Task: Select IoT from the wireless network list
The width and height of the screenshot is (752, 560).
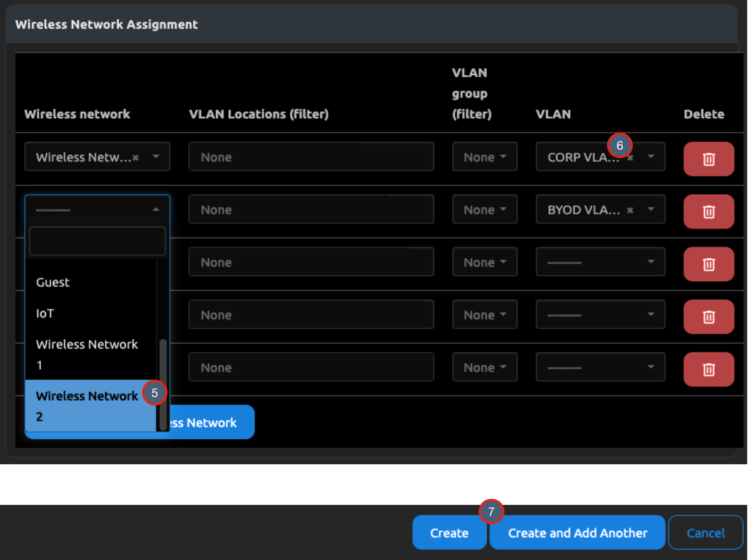Action: (45, 314)
